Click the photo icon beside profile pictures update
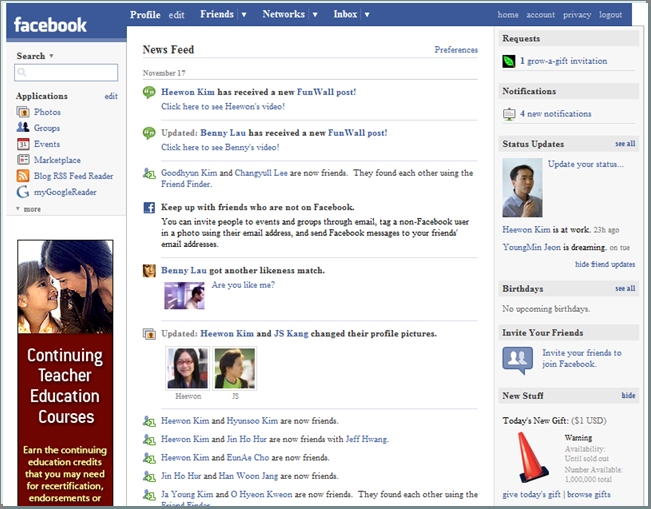Image resolution: width=651 pixels, height=509 pixels. coord(149,334)
